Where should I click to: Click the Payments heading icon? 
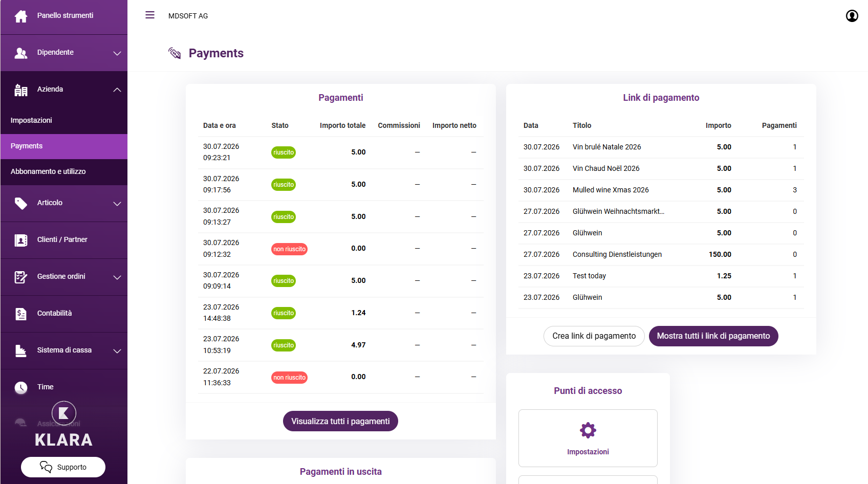(x=175, y=53)
